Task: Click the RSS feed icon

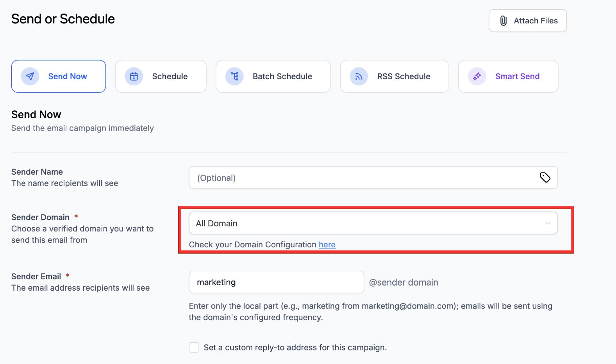Action: [x=359, y=76]
